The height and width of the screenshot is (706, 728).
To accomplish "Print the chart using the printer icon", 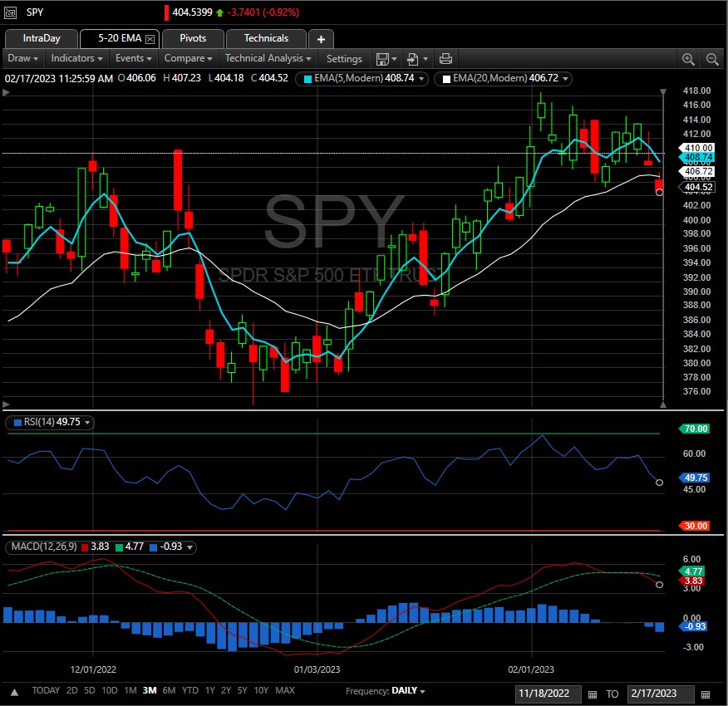I will (x=445, y=59).
